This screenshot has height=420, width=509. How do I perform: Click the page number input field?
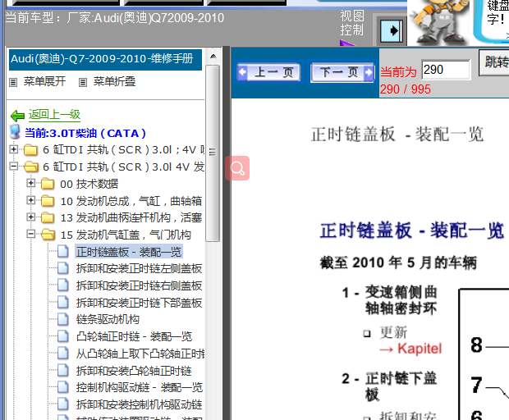tap(446, 70)
